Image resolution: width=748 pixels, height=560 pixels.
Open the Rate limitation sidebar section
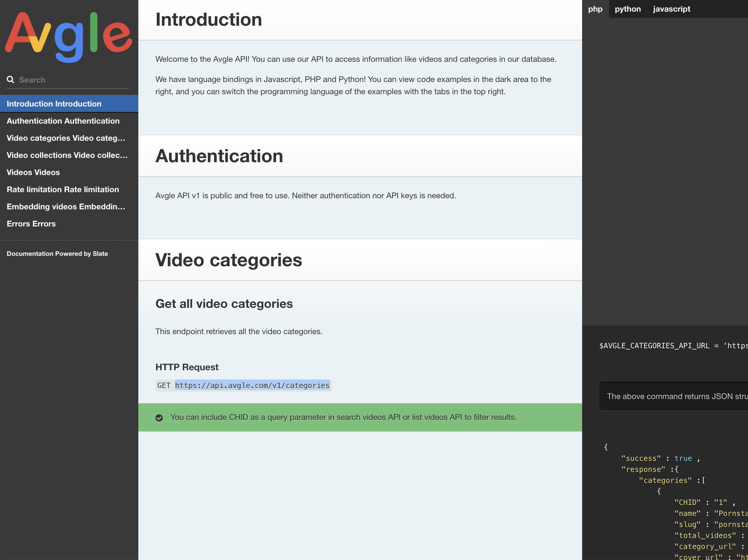pyautogui.click(x=69, y=189)
